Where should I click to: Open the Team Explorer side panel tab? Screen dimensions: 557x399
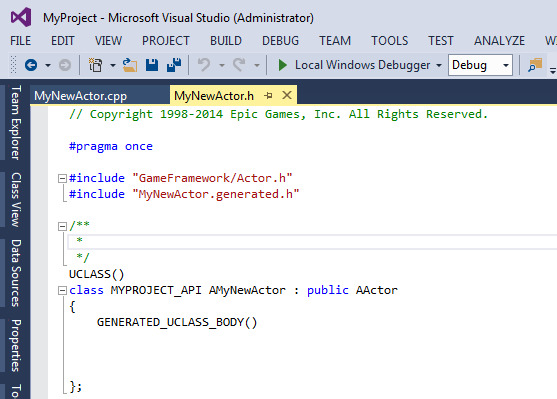tap(16, 123)
